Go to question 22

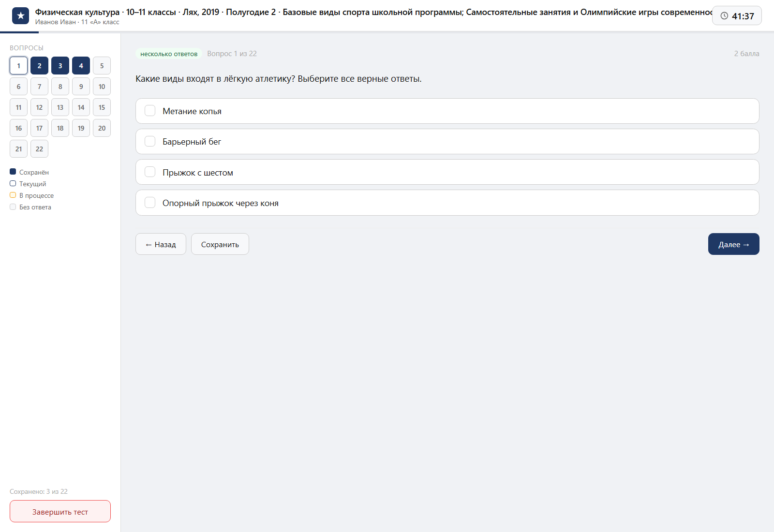point(39,149)
